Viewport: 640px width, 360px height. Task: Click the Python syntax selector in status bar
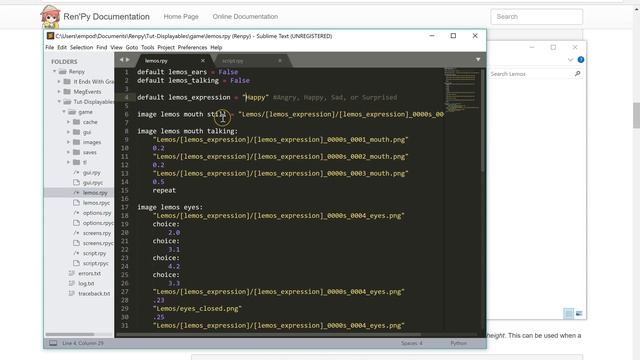[x=458, y=343]
